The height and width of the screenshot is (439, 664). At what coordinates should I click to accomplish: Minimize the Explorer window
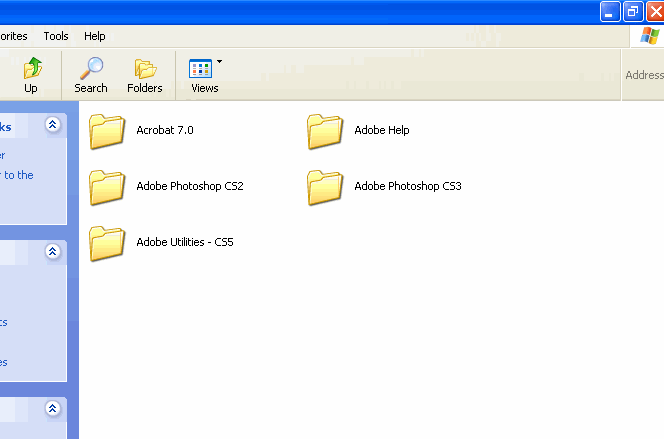click(x=610, y=11)
